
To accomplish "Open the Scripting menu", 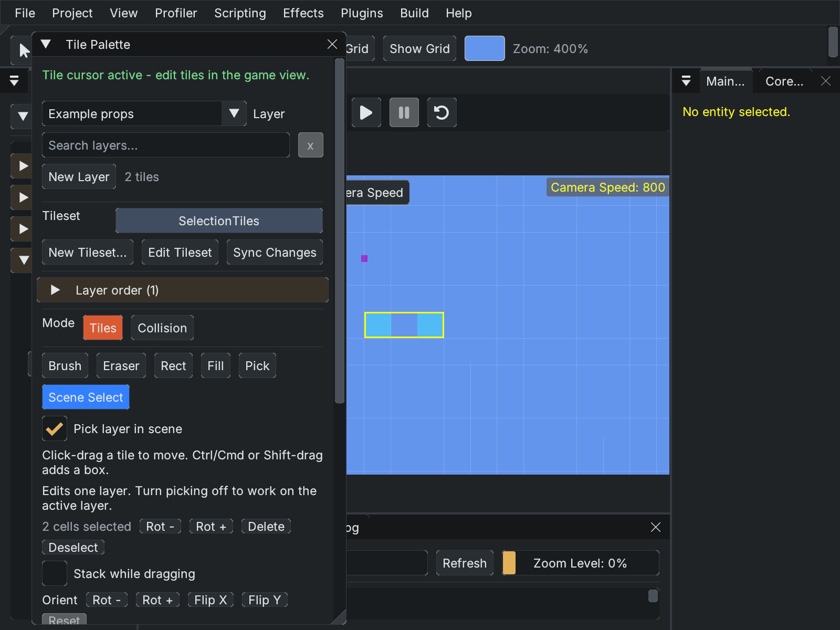I will click(x=240, y=13).
